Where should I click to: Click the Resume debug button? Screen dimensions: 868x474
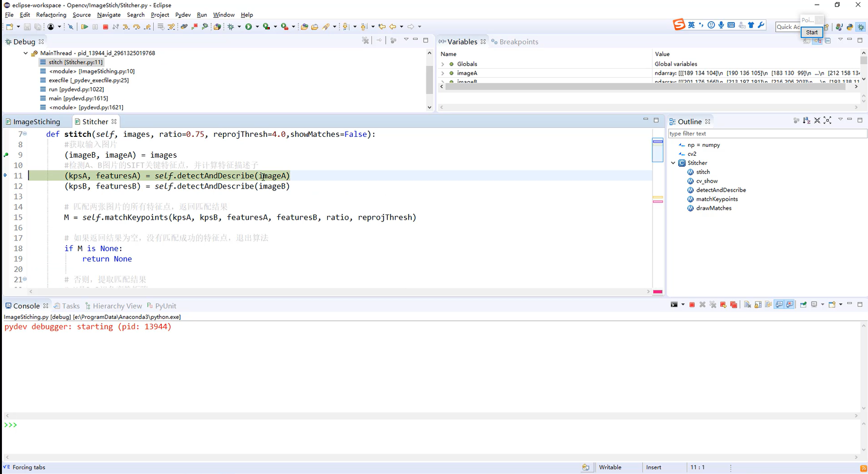pyautogui.click(x=85, y=27)
